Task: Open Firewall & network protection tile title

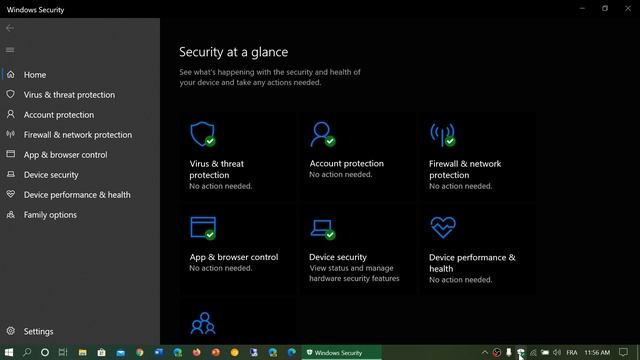Action: 465,169
